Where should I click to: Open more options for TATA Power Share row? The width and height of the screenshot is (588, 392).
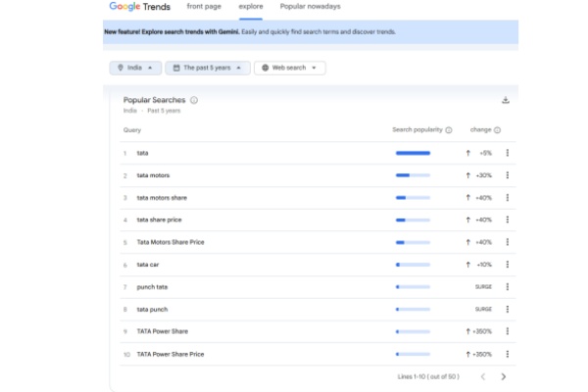tap(508, 331)
